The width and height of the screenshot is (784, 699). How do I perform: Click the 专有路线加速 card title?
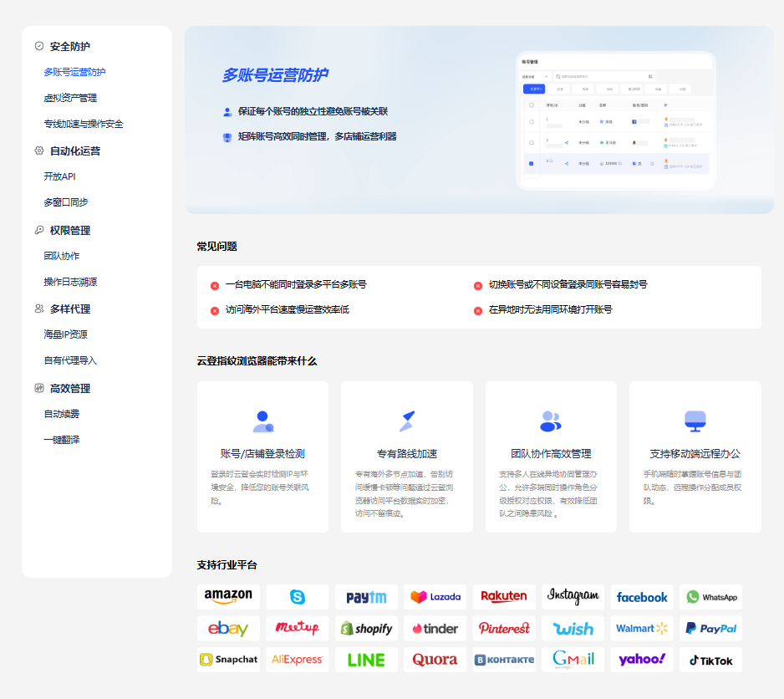[407, 454]
